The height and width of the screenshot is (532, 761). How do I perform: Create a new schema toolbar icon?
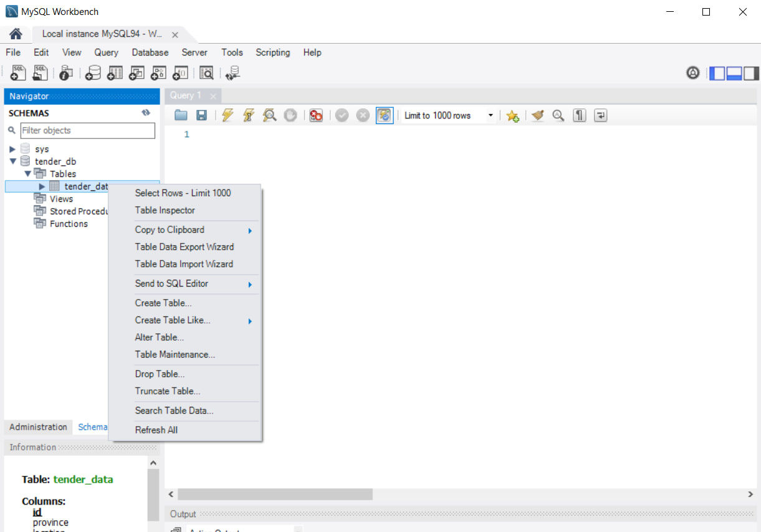pos(93,73)
